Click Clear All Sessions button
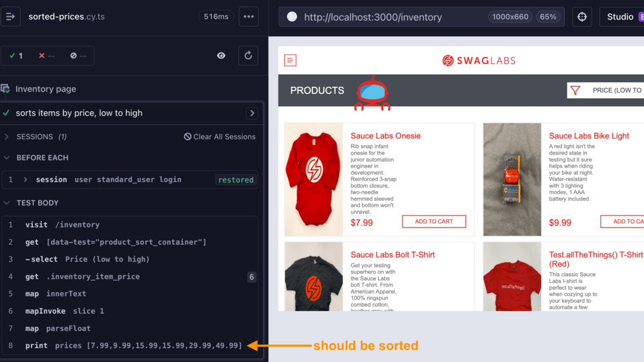Screen dimensions: 644x362 click(219, 136)
